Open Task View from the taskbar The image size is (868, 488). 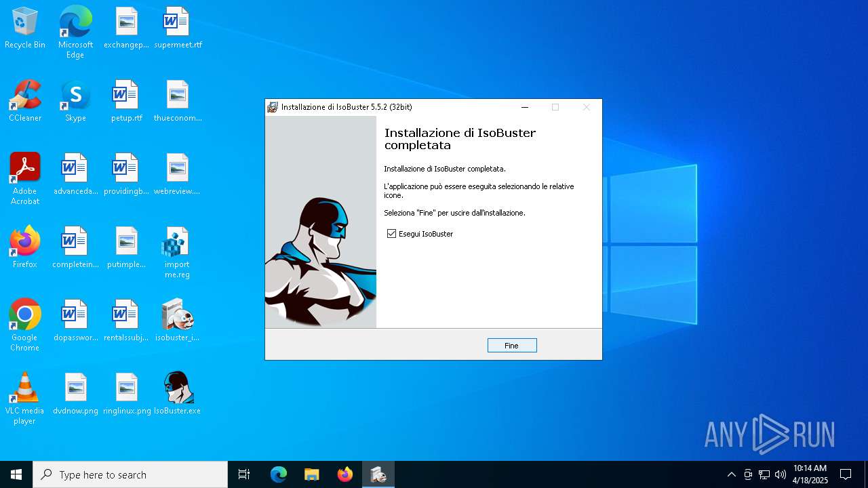pyautogui.click(x=244, y=474)
